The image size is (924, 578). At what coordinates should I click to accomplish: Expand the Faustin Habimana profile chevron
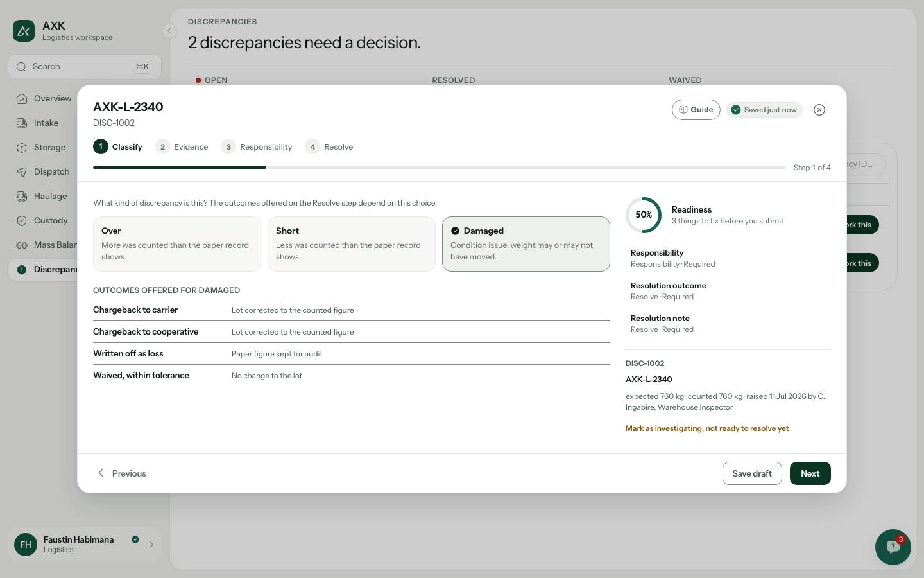click(x=151, y=545)
